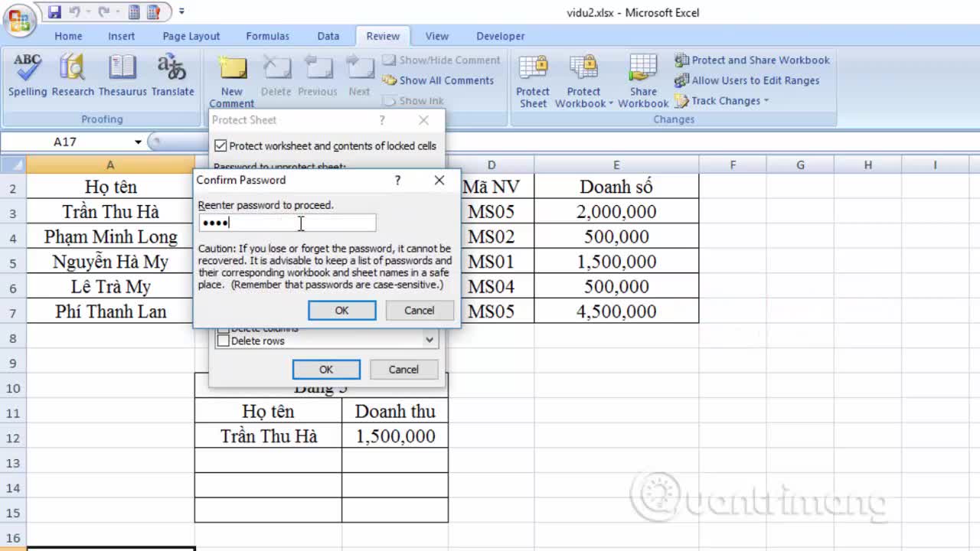Switch to the Home tab
This screenshot has height=551, width=980.
tap(68, 36)
